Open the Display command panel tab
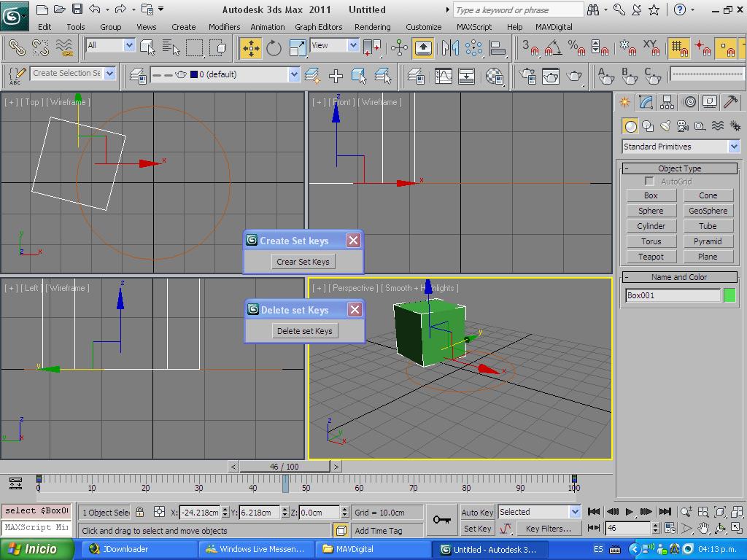The width and height of the screenshot is (747, 560). click(x=710, y=102)
